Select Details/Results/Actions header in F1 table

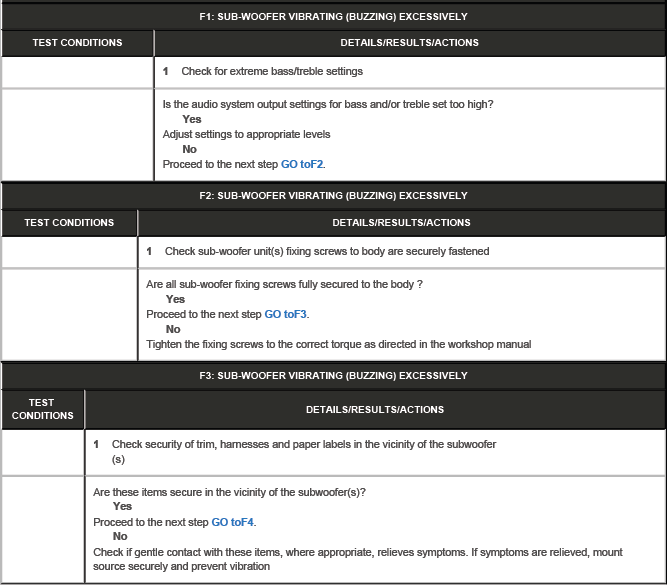(410, 43)
